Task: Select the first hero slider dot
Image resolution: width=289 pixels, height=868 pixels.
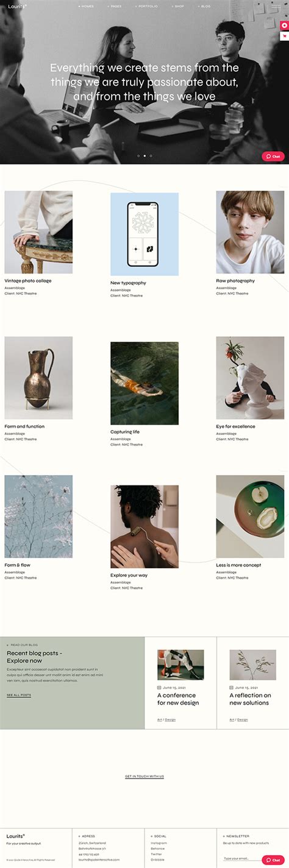Action: tap(138, 156)
